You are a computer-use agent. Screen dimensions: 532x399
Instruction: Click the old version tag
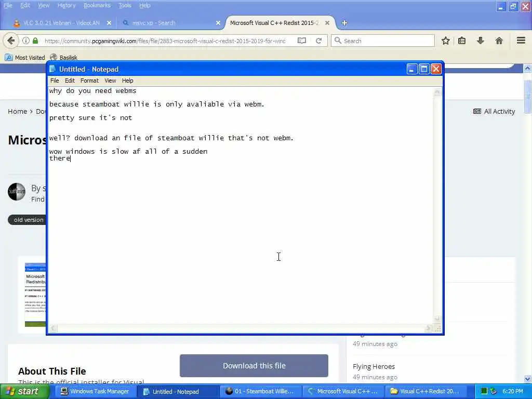click(x=27, y=220)
